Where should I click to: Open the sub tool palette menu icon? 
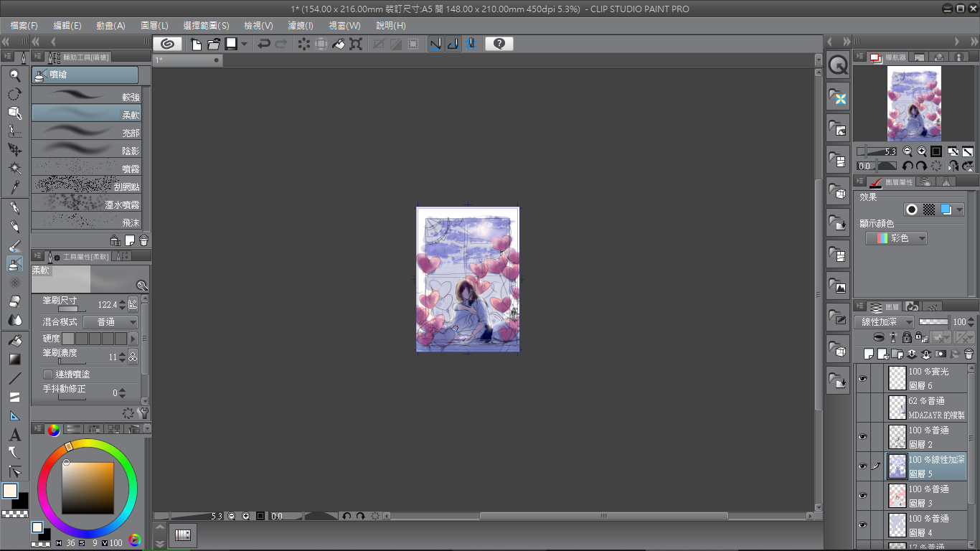coord(37,57)
